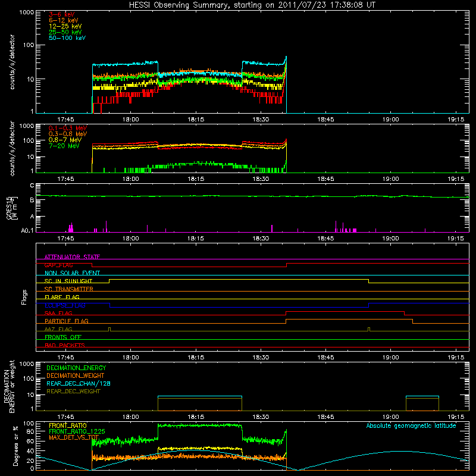Select the FLARE_FLAG label
Screen dimensions: 476x476
62,297
